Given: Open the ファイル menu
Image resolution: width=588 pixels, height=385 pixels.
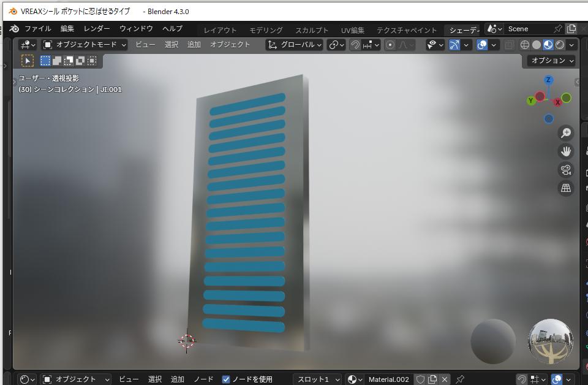Looking at the screenshot, I should [x=37, y=29].
